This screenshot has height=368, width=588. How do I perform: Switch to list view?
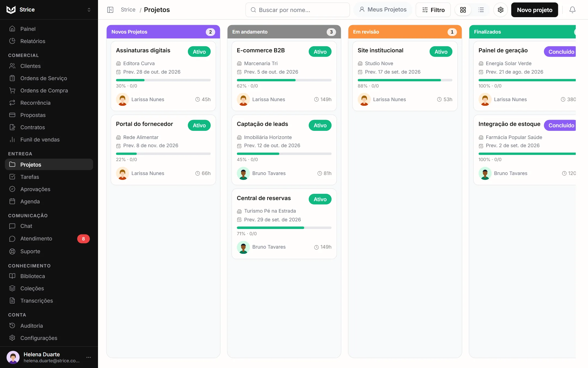coord(481,10)
